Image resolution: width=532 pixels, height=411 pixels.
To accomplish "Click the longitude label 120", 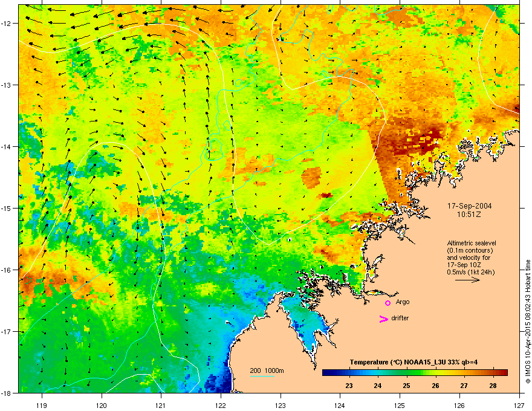I will pyautogui.click(x=102, y=405).
